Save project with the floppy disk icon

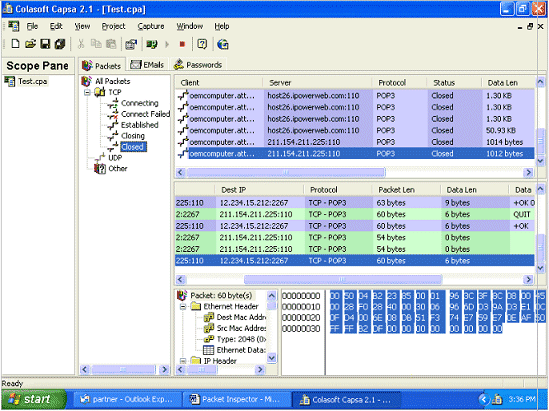45,44
